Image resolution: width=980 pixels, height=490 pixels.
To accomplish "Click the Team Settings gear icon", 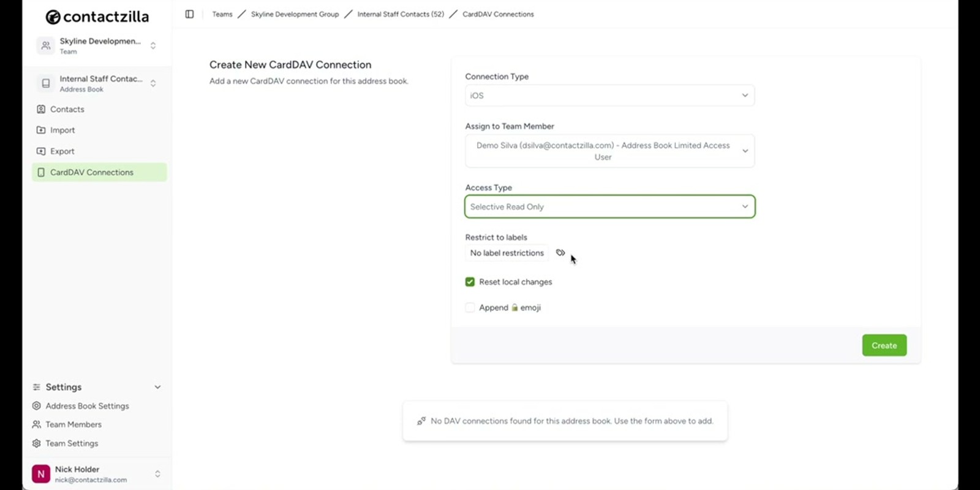I will [x=37, y=443].
